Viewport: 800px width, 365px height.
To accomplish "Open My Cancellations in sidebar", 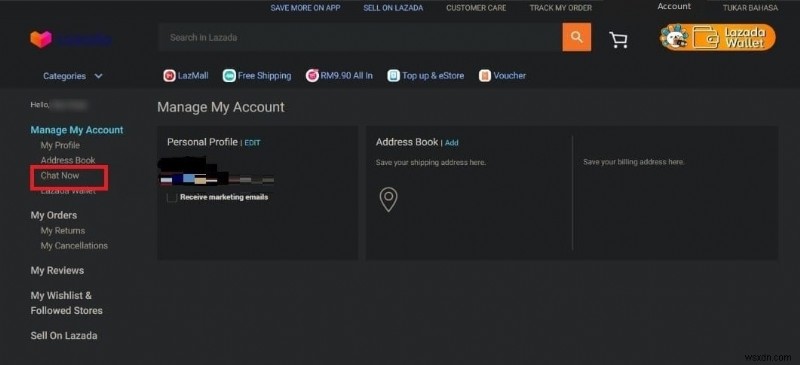I will click(74, 246).
